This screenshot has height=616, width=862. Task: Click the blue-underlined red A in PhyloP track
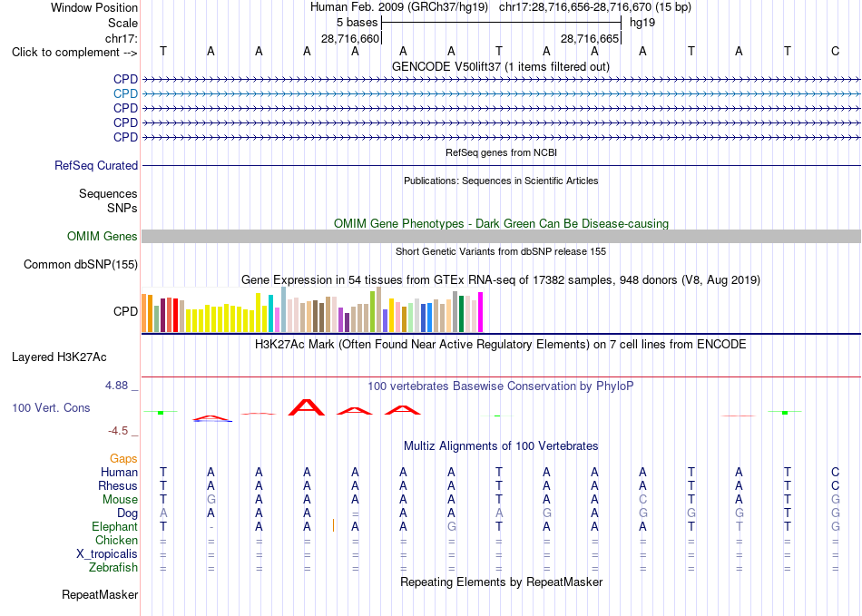pos(211,418)
